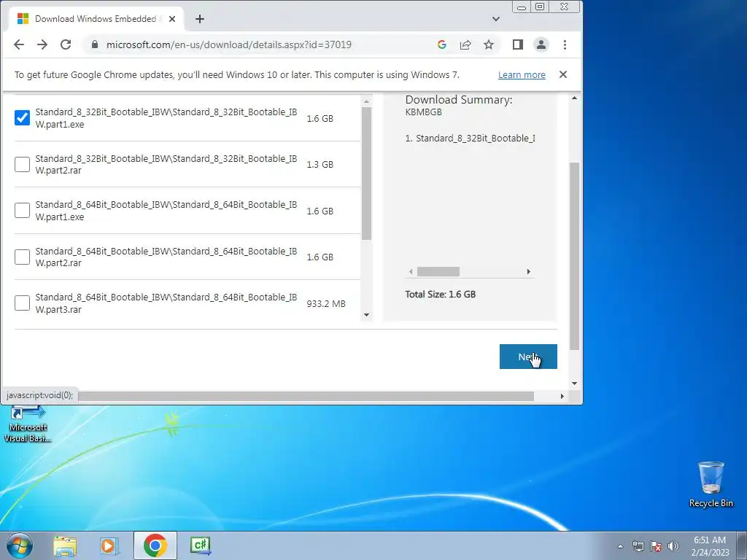747x560 pixels.
Task: Open the Action Center flag icon
Action: click(x=656, y=546)
